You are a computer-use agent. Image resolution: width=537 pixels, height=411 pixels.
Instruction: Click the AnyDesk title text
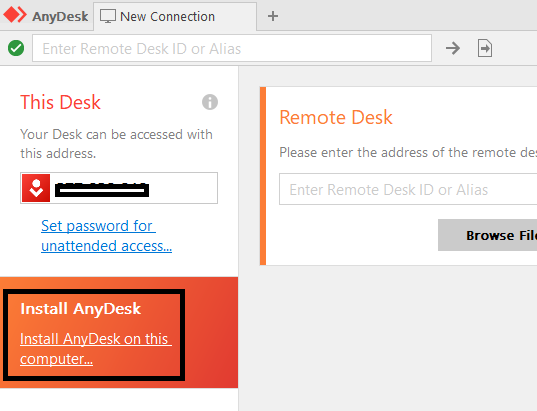(60, 16)
